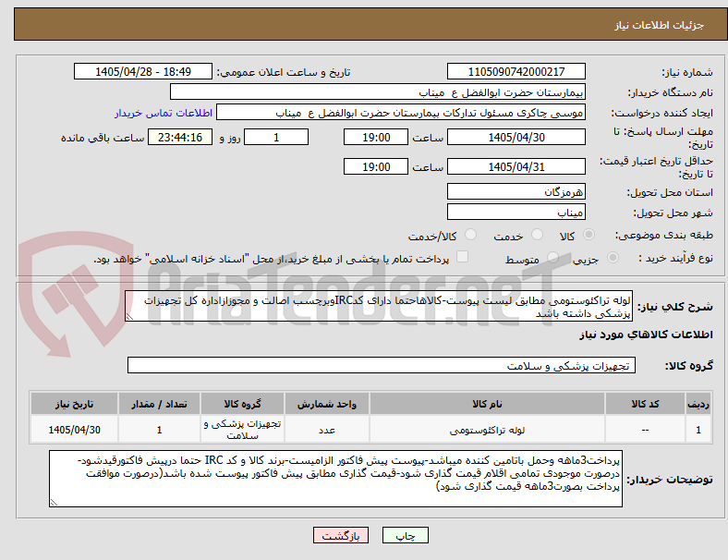Select the خدمت radio button

click(537, 235)
